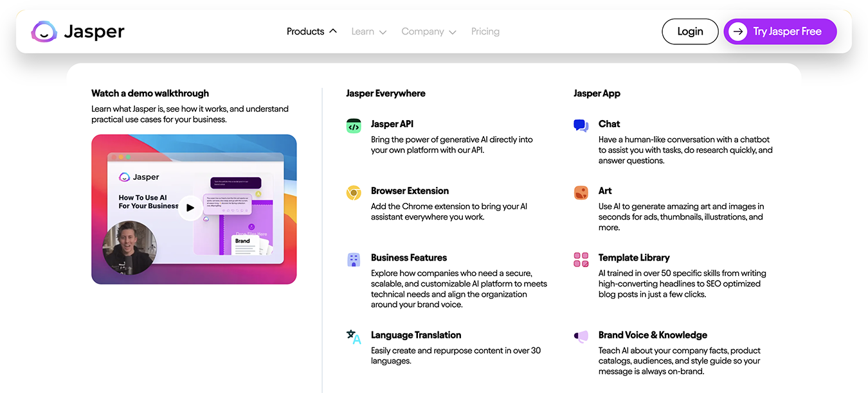The height and width of the screenshot is (393, 868).
Task: Open the Template Library heading link
Action: pyautogui.click(x=633, y=258)
